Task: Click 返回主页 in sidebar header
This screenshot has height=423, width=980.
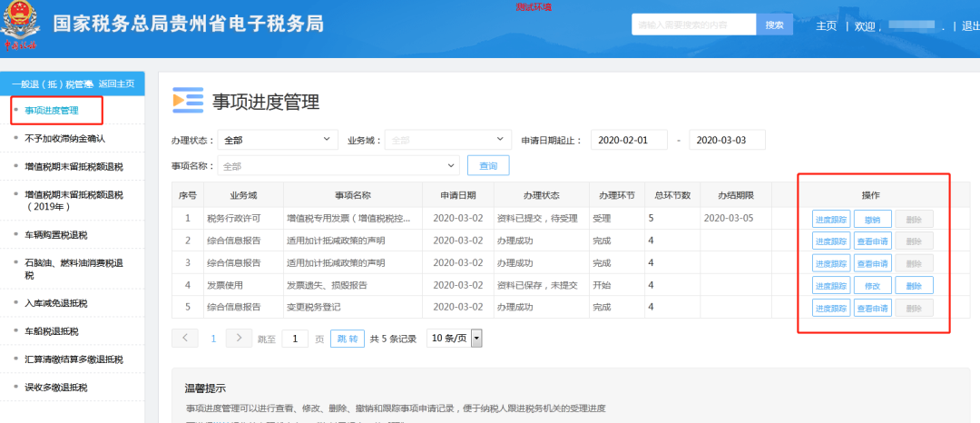Action: [x=116, y=84]
